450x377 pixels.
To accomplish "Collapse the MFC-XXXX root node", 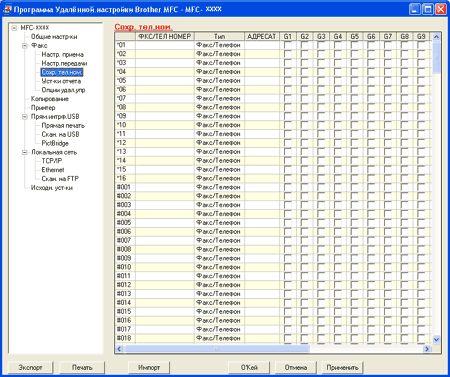I will tap(14, 28).
